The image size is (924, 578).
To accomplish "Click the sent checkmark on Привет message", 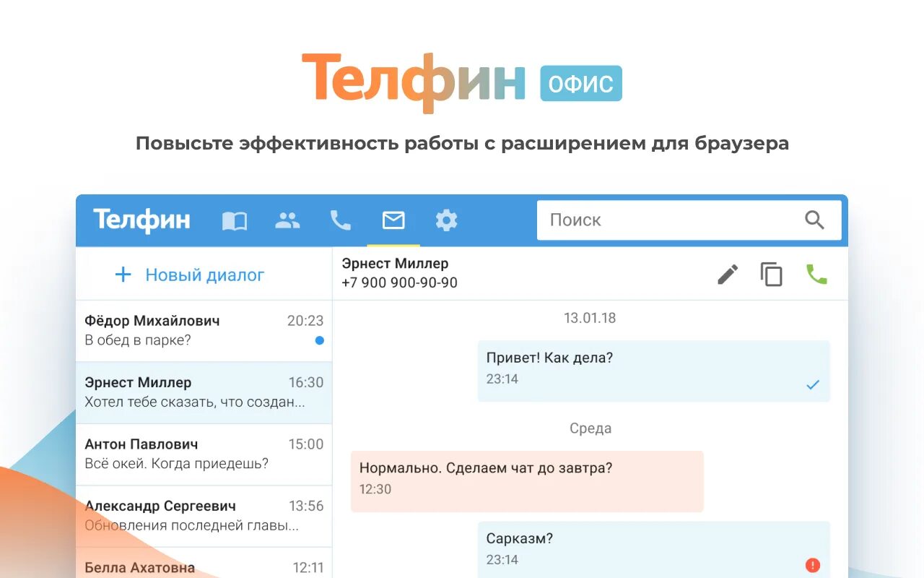I will [813, 385].
